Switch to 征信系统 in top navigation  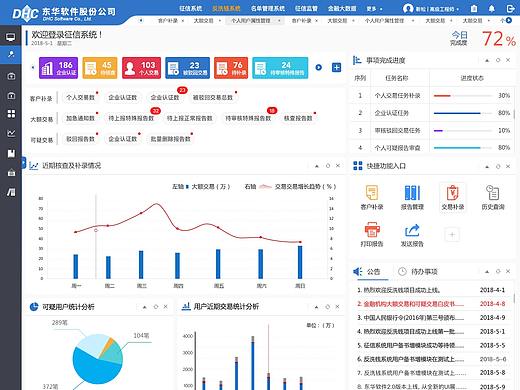point(191,8)
